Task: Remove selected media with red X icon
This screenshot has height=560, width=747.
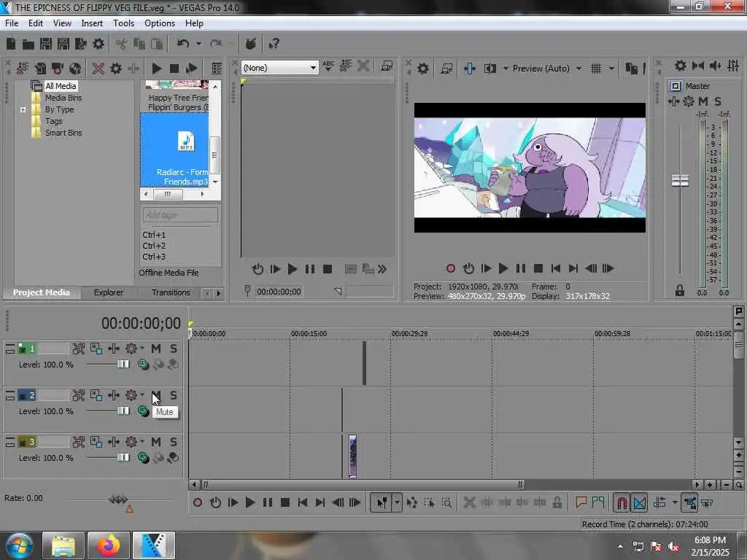Action: tap(98, 69)
